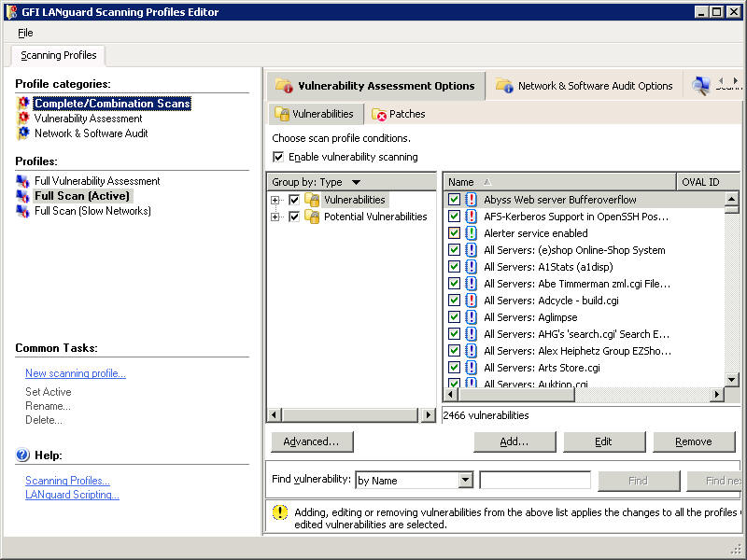Image resolution: width=747 pixels, height=560 pixels.
Task: Uncheck Alerter service enabled checkbox
Action: coord(454,232)
